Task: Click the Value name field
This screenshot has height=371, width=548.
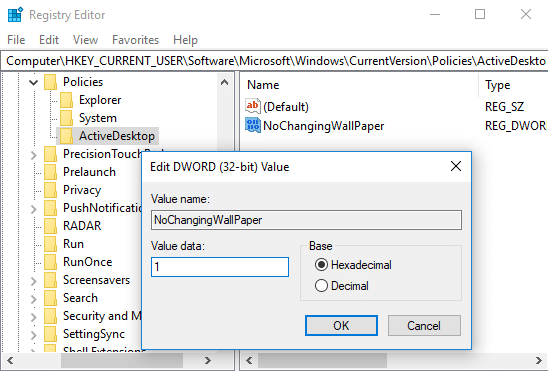Action: coord(306,220)
